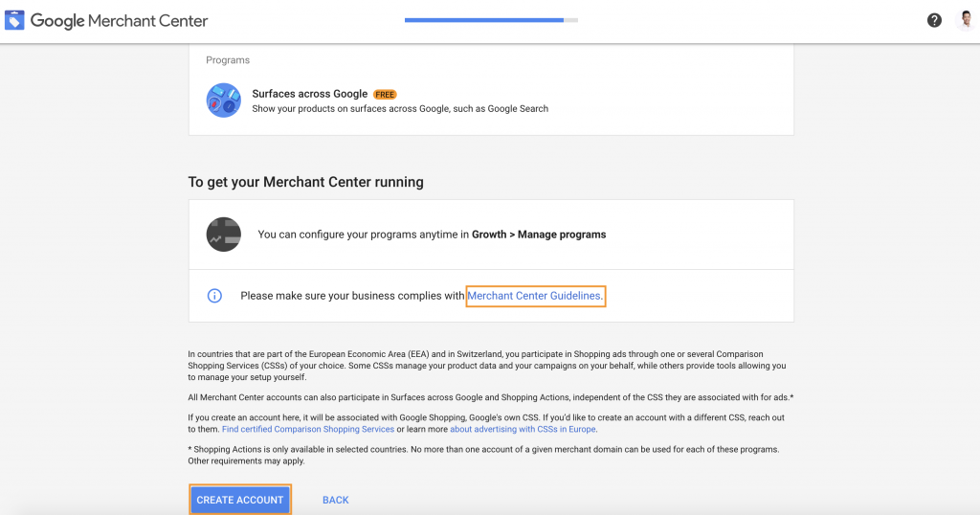Screen dimensions: 980x515
Task: Click the setup progress bar
Action: tap(491, 20)
